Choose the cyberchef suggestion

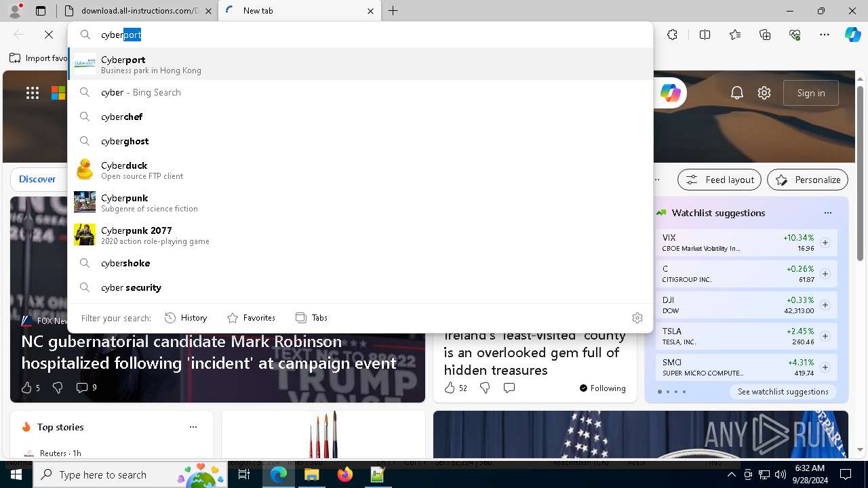click(360, 117)
